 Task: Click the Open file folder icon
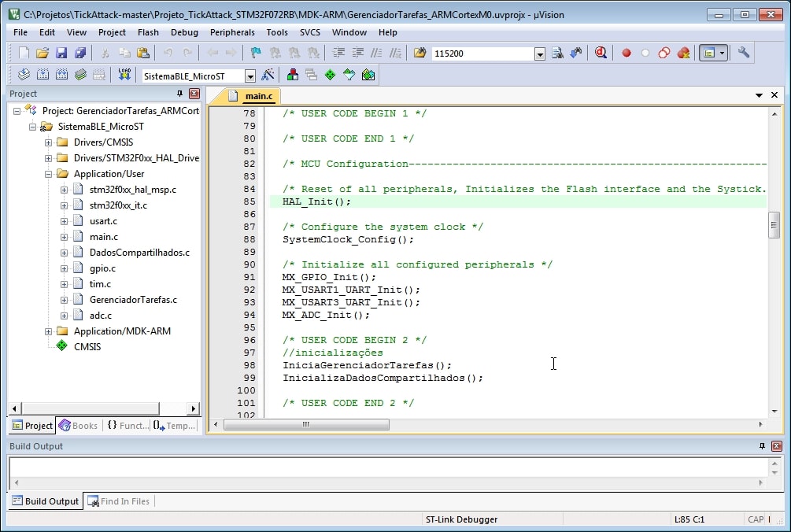point(43,53)
